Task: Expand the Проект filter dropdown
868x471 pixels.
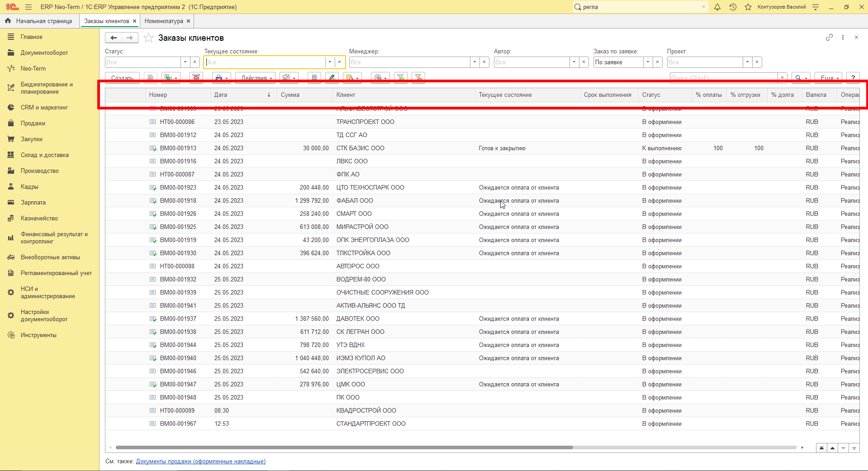Action: [748, 62]
